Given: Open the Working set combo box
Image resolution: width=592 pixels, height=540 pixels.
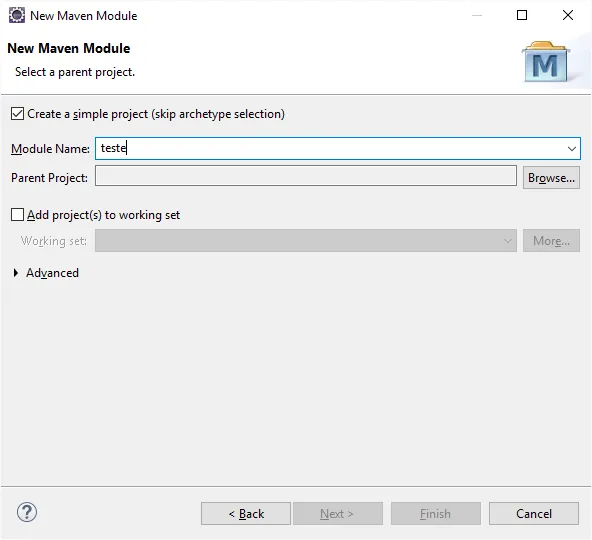Looking at the screenshot, I should pyautogui.click(x=306, y=241).
